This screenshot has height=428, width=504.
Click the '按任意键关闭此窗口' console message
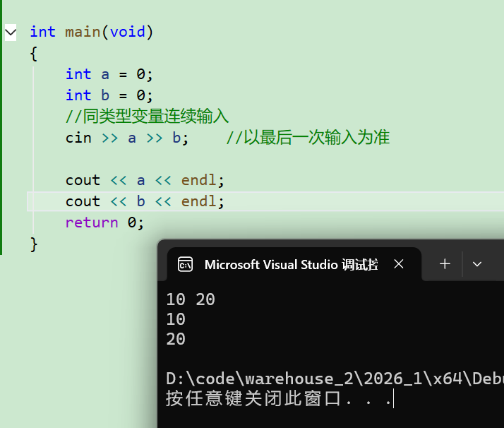253,398
